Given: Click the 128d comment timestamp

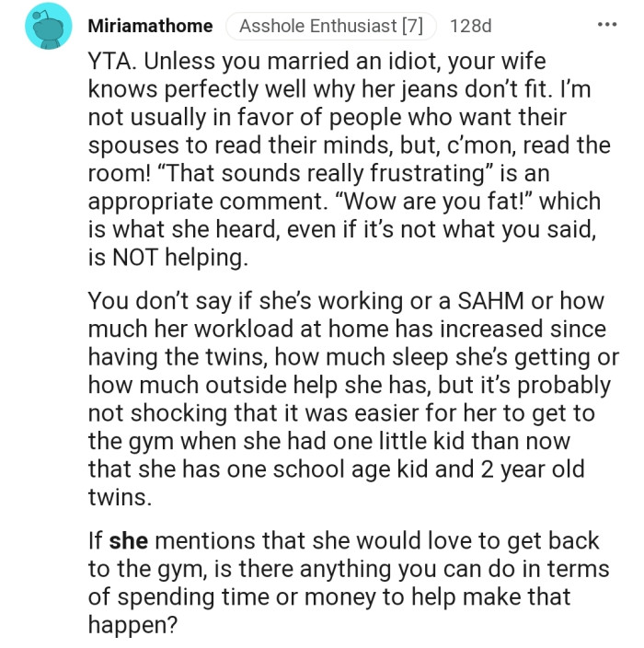Looking at the screenshot, I should coord(470,27).
